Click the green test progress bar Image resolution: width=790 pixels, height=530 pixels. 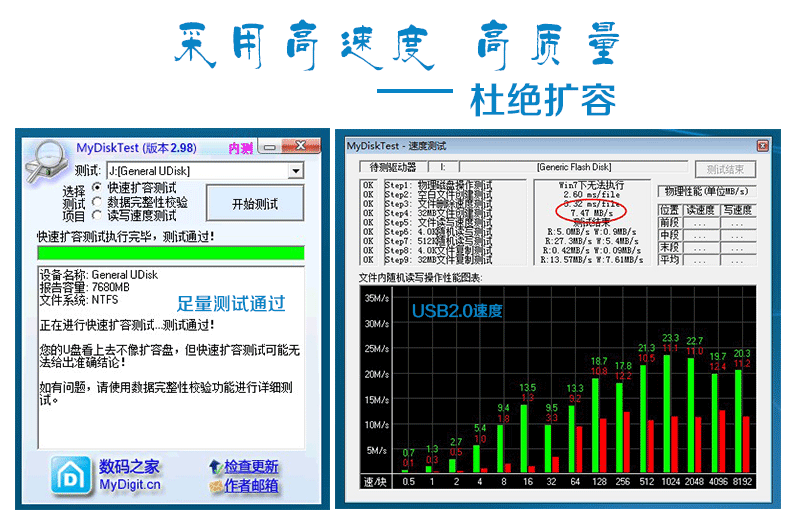pos(171,253)
